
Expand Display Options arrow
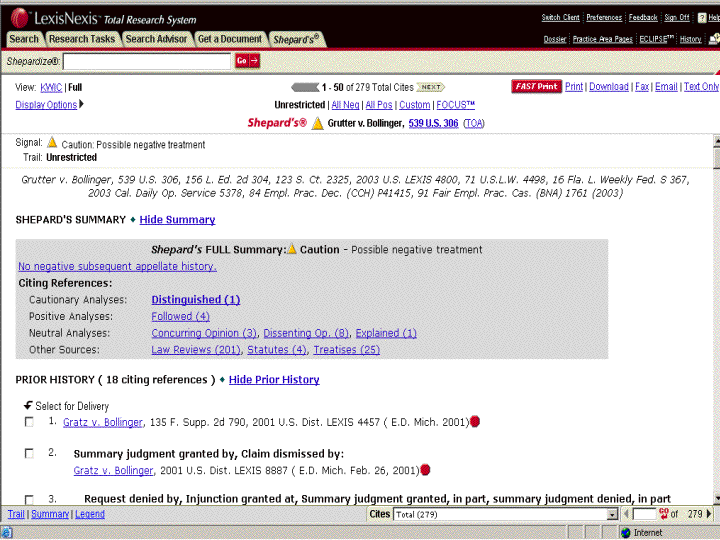(x=81, y=104)
